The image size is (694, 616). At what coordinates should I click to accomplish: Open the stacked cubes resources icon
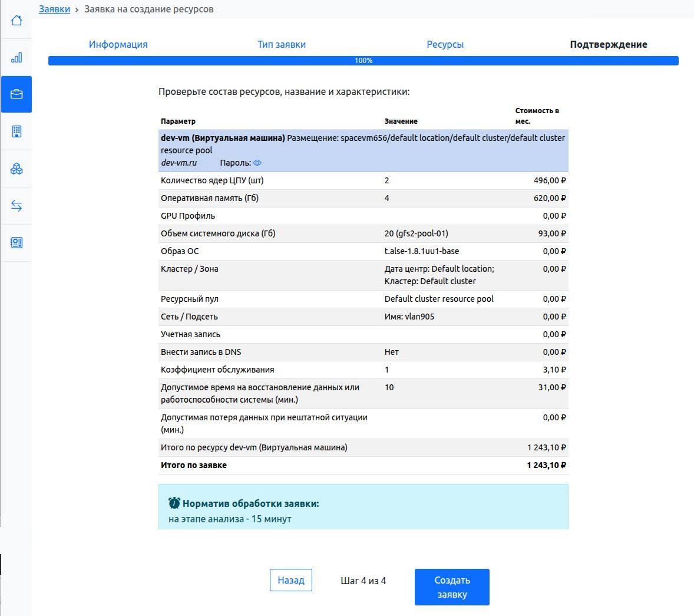16,169
